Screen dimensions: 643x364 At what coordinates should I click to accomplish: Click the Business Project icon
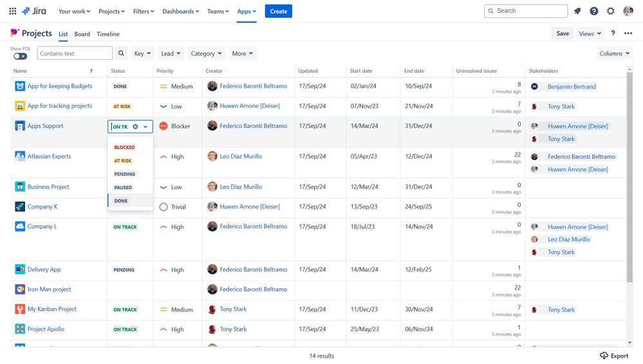pyautogui.click(x=20, y=187)
